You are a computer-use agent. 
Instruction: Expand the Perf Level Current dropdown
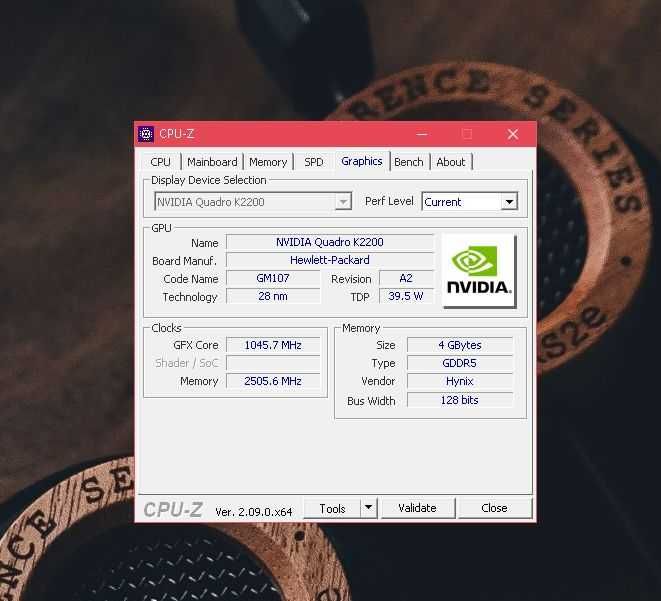coord(470,202)
